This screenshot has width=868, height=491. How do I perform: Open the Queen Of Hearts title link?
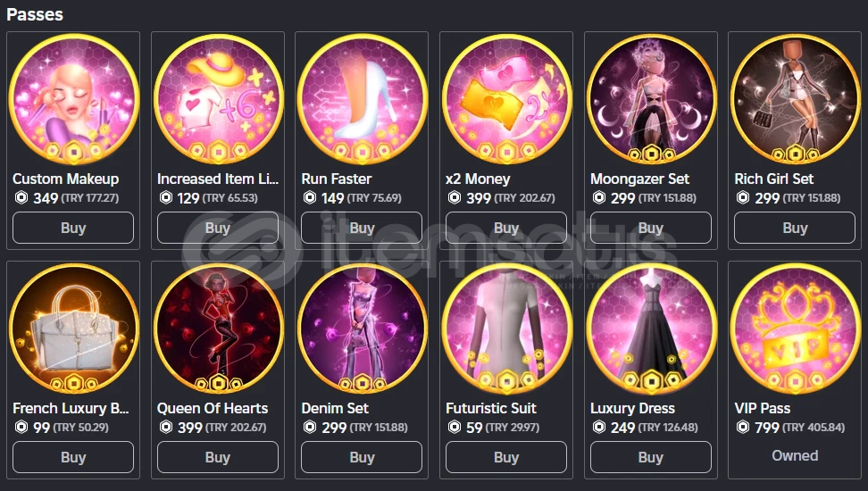coord(213,409)
